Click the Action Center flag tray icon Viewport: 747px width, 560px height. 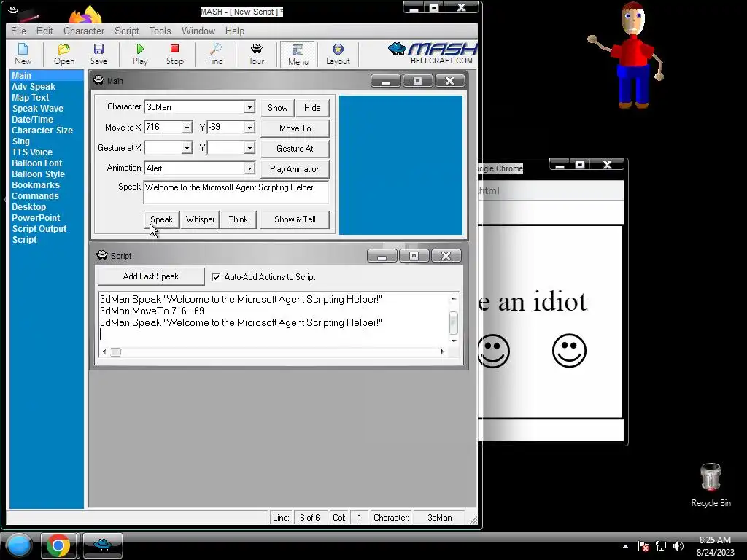pyautogui.click(x=643, y=546)
